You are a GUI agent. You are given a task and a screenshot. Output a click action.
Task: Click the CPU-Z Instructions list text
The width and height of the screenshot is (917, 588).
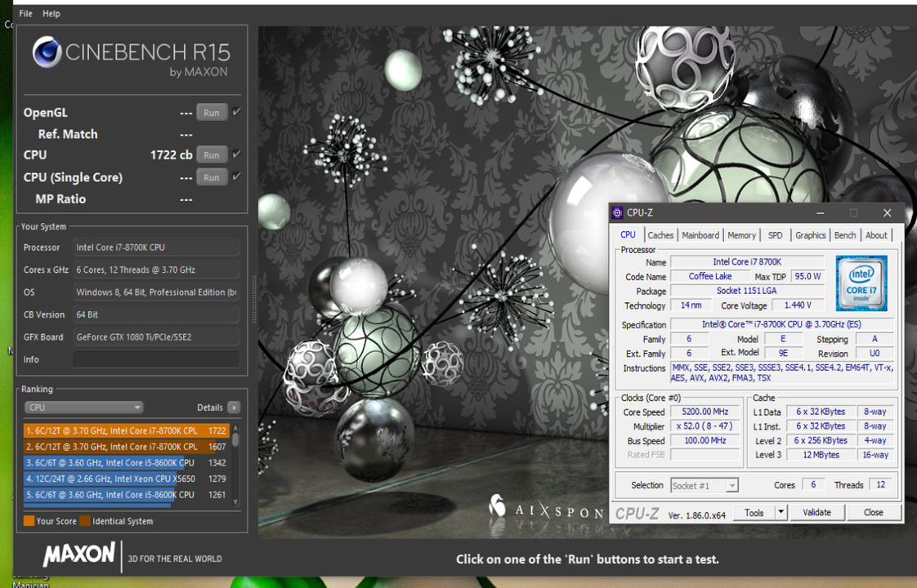tap(782, 373)
